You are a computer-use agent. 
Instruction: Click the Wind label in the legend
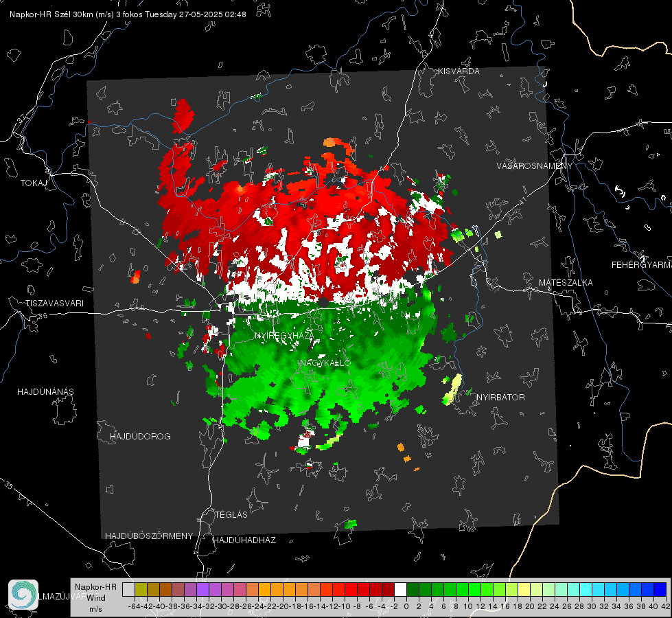(x=96, y=597)
